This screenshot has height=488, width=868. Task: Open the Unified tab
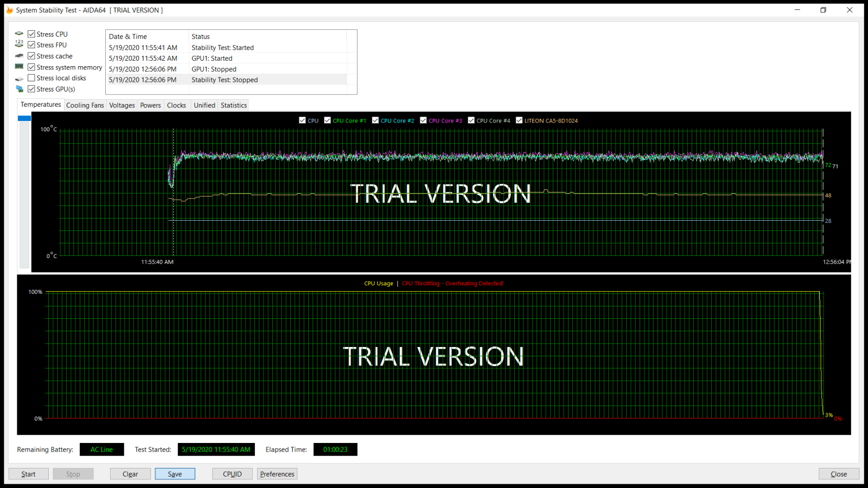205,105
